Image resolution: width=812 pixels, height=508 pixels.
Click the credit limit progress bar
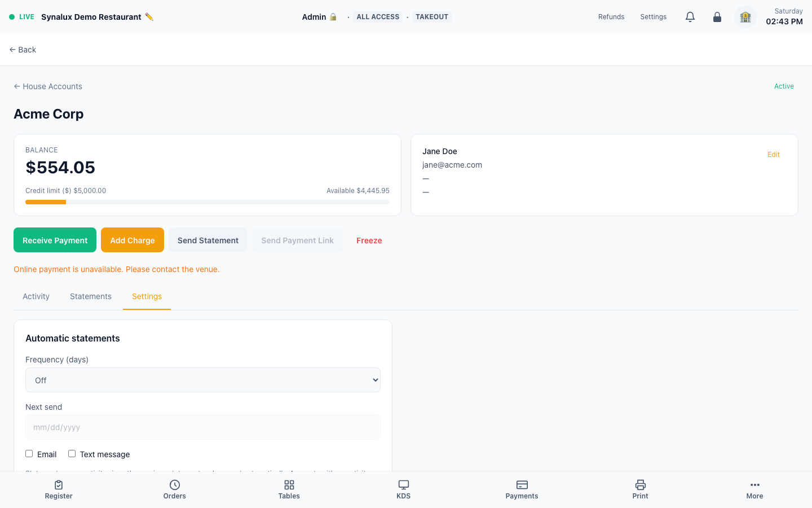[208, 202]
